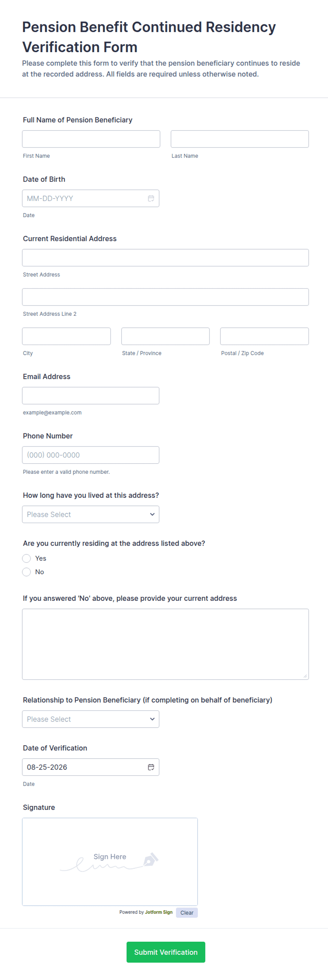Click the Postal / Zip Code field
Viewport: 328px width, 980px height.
pyautogui.click(x=265, y=336)
